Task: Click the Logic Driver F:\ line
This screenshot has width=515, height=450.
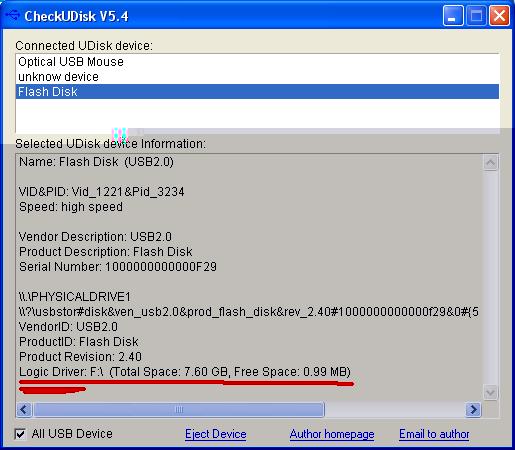Action: [x=185, y=372]
